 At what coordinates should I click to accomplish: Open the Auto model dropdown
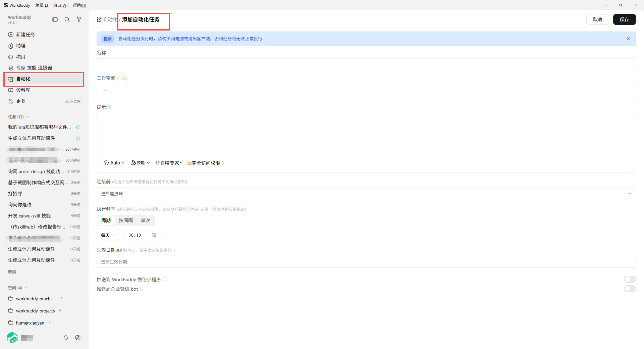click(114, 163)
